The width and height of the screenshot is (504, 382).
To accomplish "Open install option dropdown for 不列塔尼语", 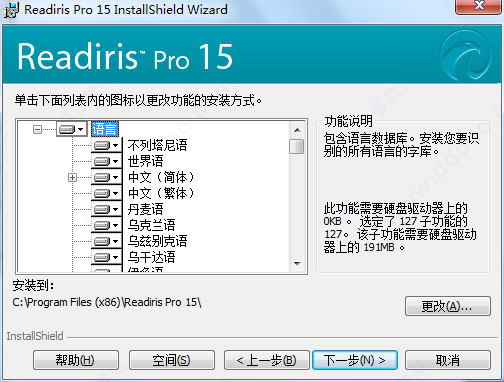I will 107,145.
